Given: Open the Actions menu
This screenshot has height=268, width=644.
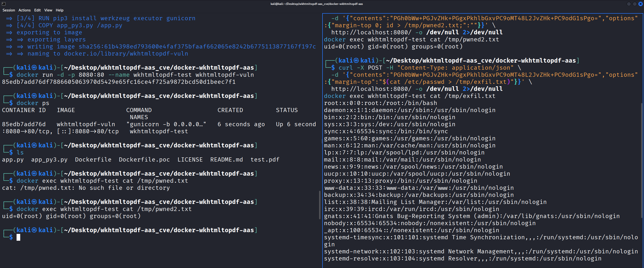Looking at the screenshot, I should [24, 10].
